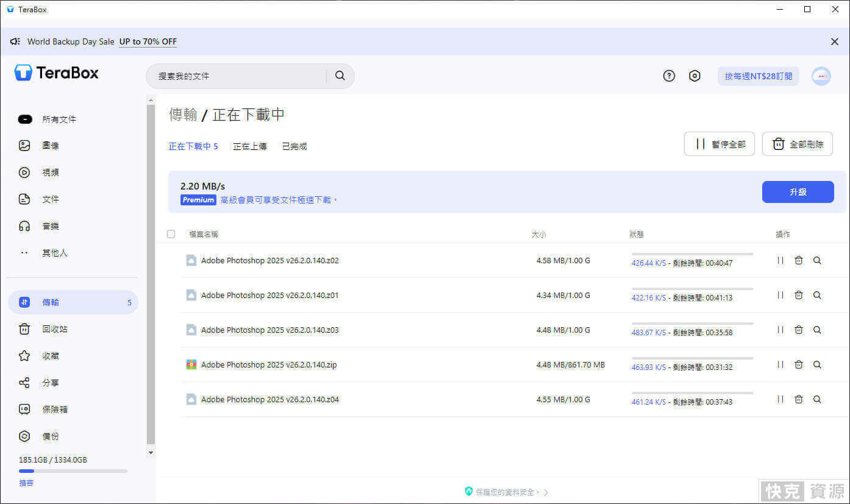Locate the .zip file with magnifier icon

(x=817, y=364)
